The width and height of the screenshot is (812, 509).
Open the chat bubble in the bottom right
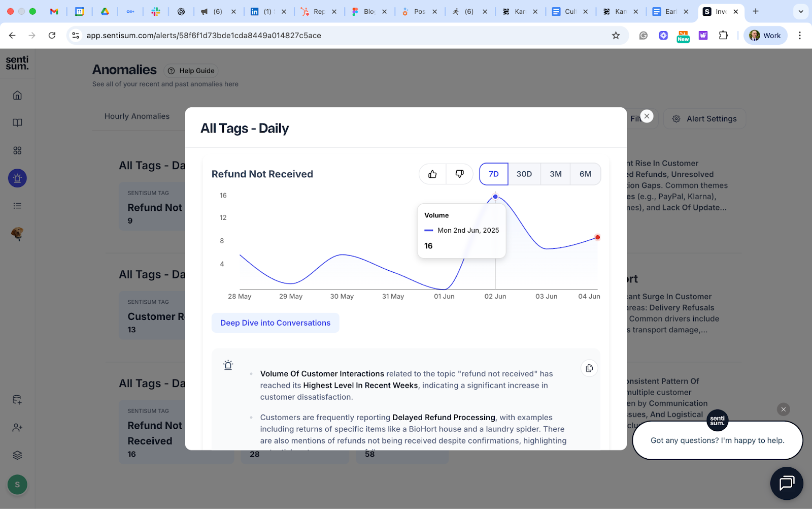[786, 483]
